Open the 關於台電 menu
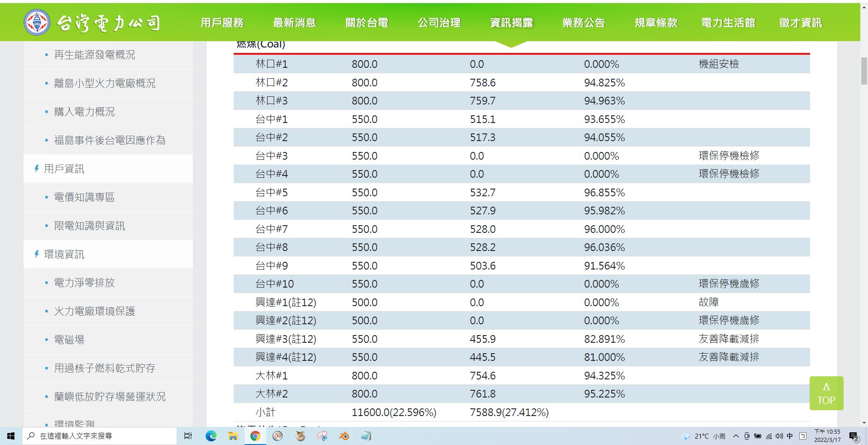The image size is (868, 445). click(x=367, y=23)
